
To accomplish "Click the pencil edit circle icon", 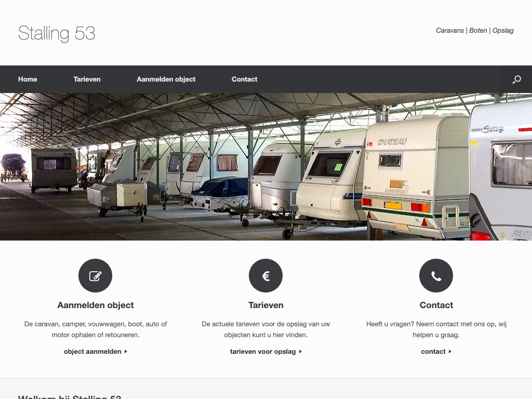I will 96,275.
